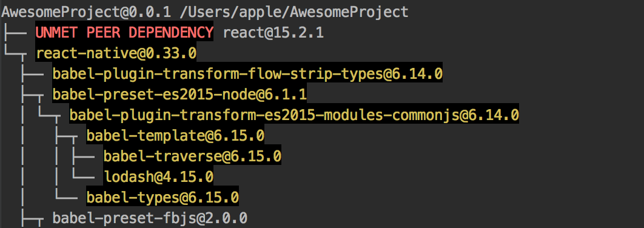This screenshot has width=644, height=228.
Task: Click the AwesomeProject@0.0.1 root package text
Action: click(x=86, y=12)
